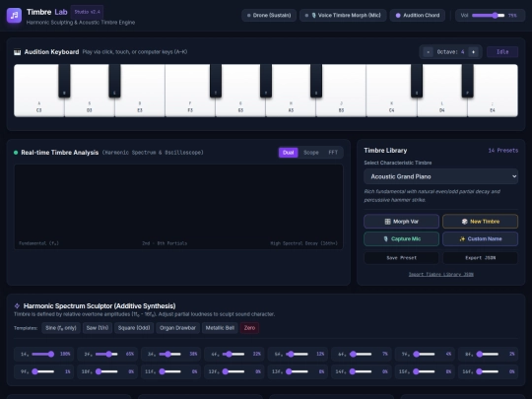
Task: Click the New Timbre button
Action: (480, 222)
